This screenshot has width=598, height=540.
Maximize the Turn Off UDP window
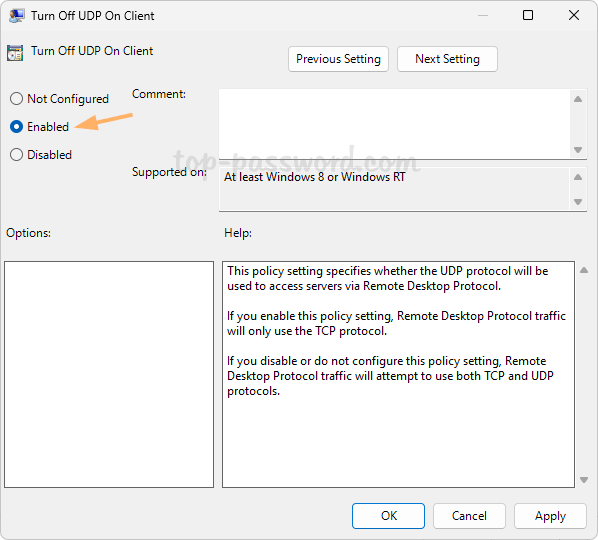528,15
